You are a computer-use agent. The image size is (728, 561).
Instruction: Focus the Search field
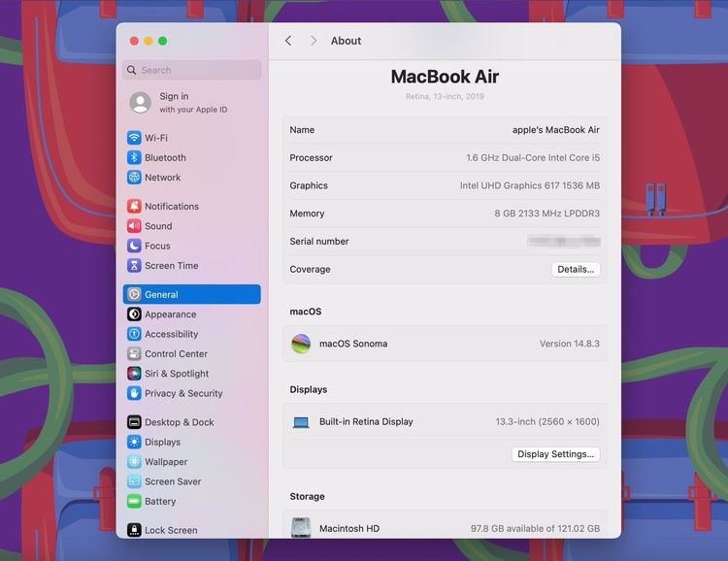(192, 70)
